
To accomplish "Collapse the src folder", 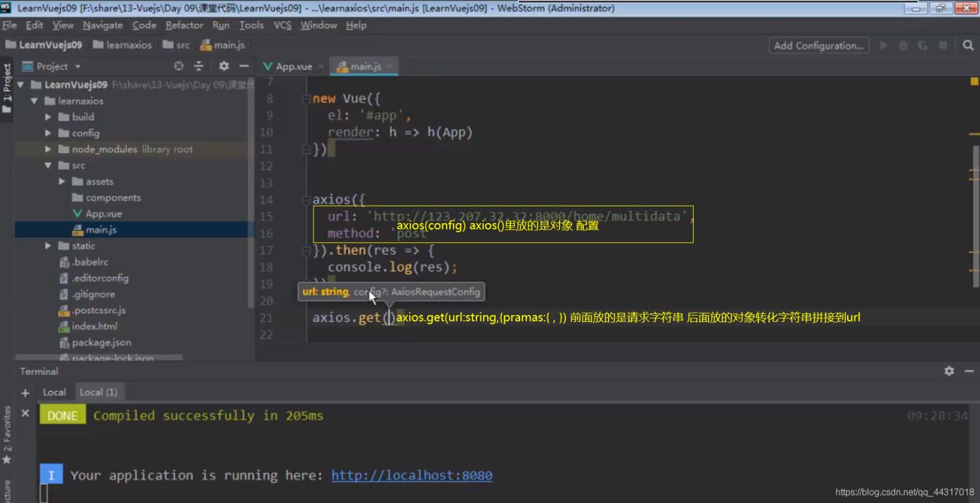I will [x=48, y=165].
